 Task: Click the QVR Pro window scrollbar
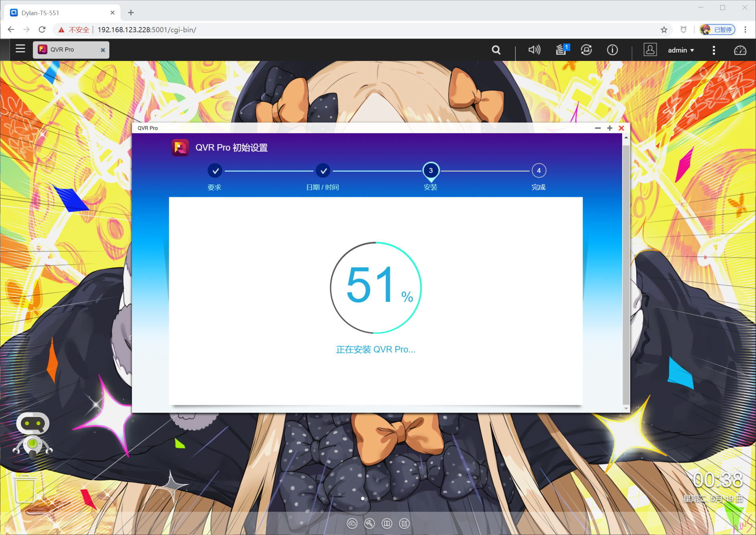626,276
